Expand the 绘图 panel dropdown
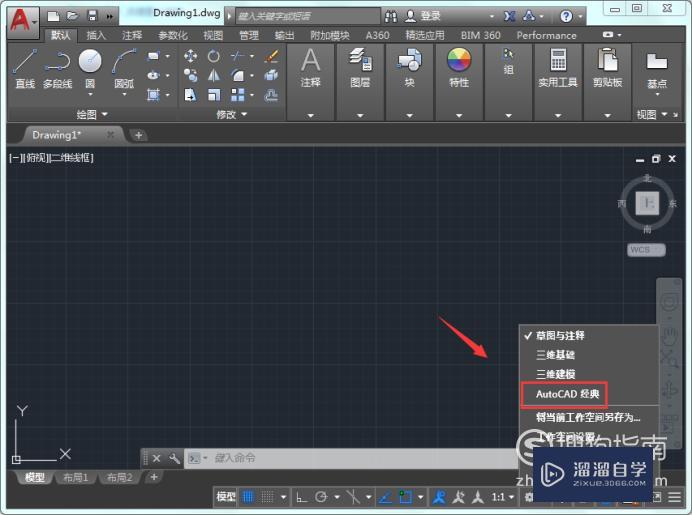 (92, 114)
